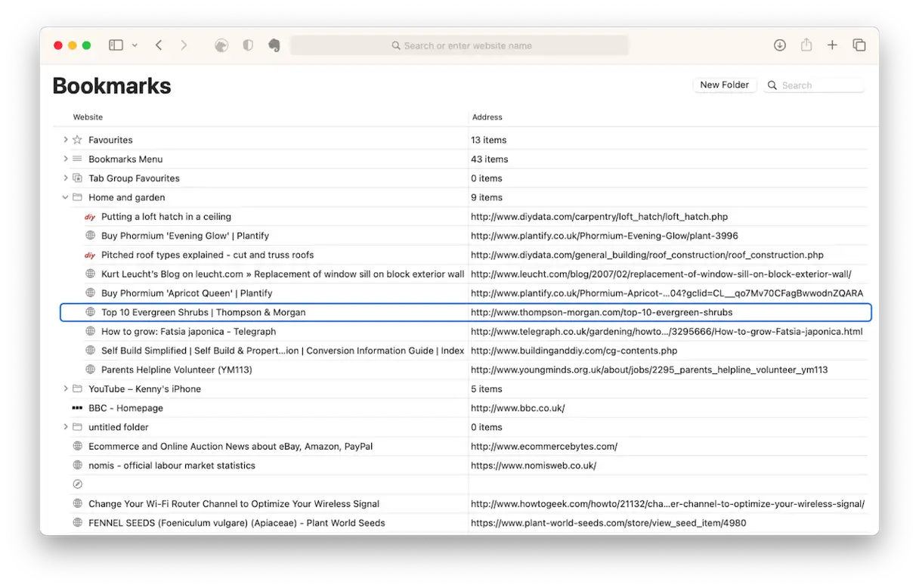
Task: Toggle the sidebar button in toolbar
Action: (116, 45)
